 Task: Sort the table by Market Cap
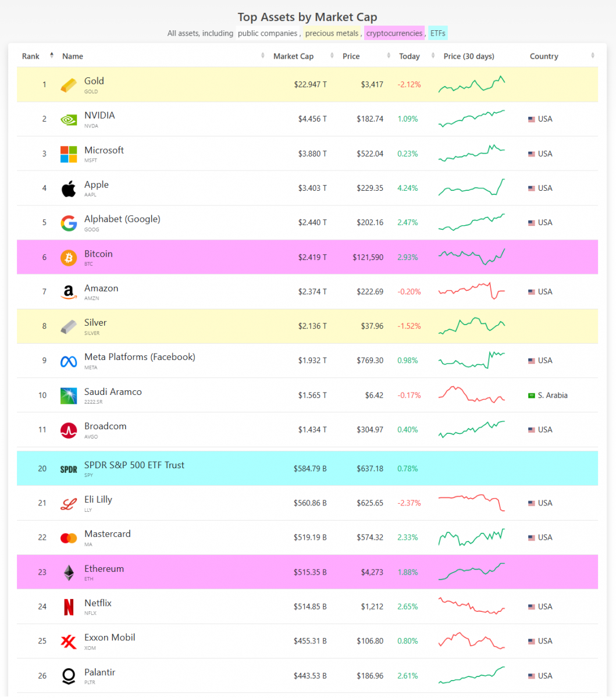pyautogui.click(x=293, y=56)
